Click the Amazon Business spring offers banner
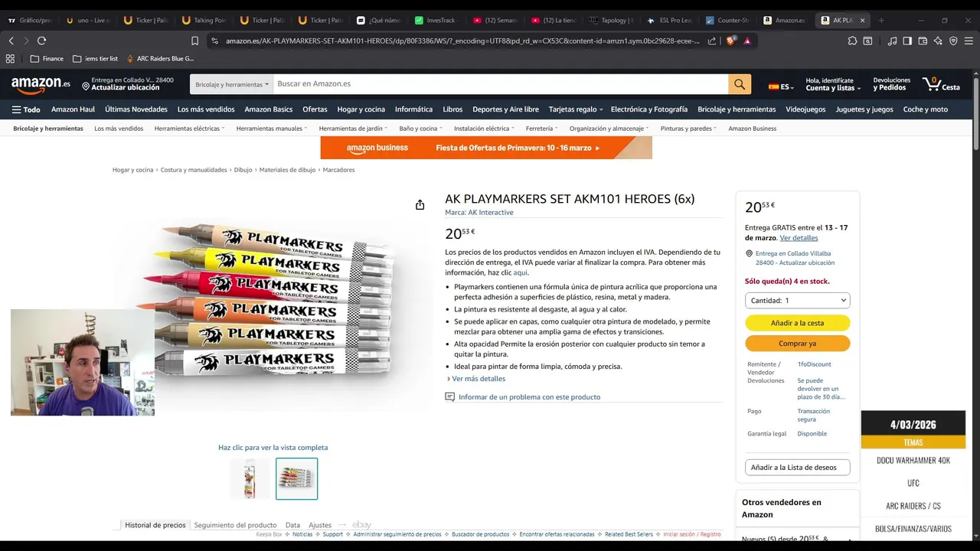The height and width of the screenshot is (551, 980). (486, 148)
